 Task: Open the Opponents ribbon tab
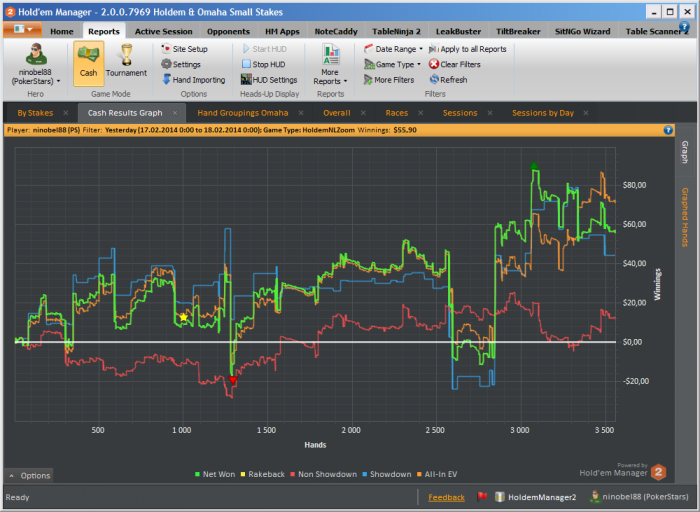point(228,31)
